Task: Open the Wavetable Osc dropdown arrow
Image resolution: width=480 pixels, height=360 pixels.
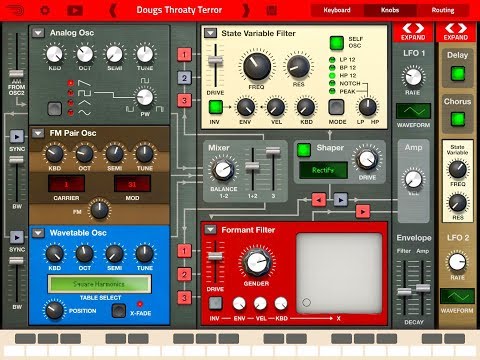Action: click(38, 233)
